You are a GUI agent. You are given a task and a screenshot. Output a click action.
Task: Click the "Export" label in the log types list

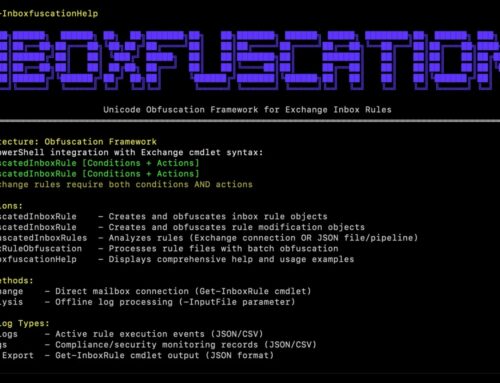18,355
